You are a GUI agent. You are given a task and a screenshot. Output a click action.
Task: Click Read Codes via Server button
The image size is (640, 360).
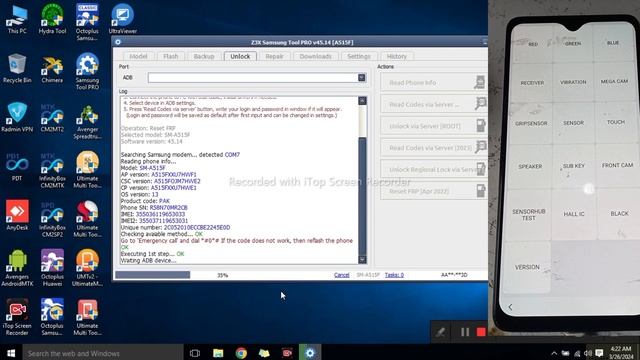434,104
